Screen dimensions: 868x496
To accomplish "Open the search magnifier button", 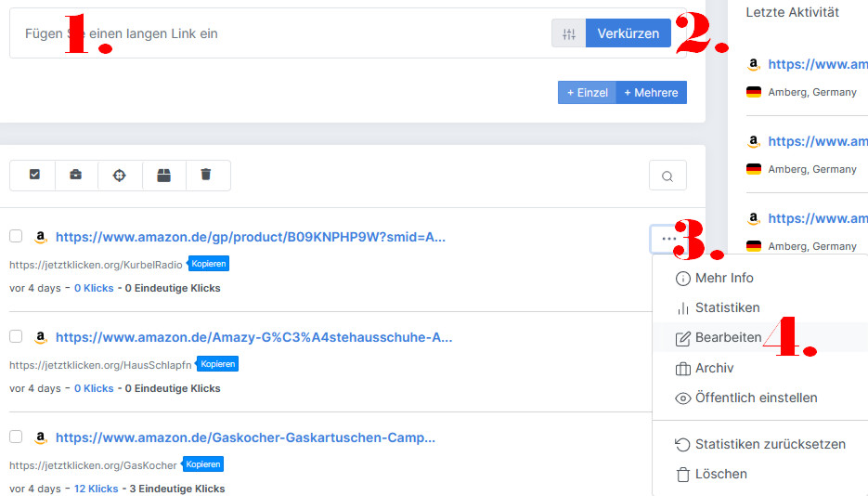I will [x=667, y=176].
